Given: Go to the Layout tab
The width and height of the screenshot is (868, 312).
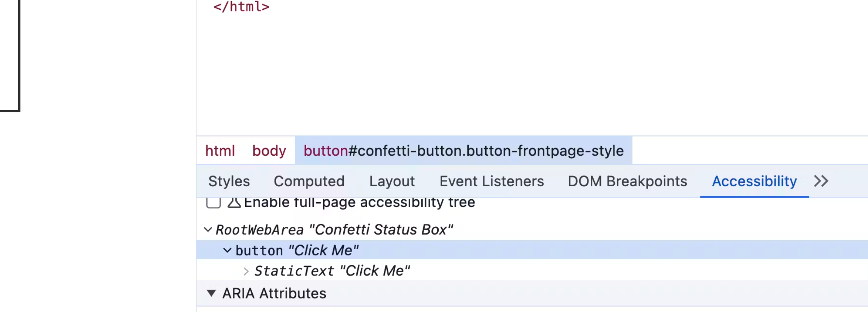Looking at the screenshot, I should [392, 181].
